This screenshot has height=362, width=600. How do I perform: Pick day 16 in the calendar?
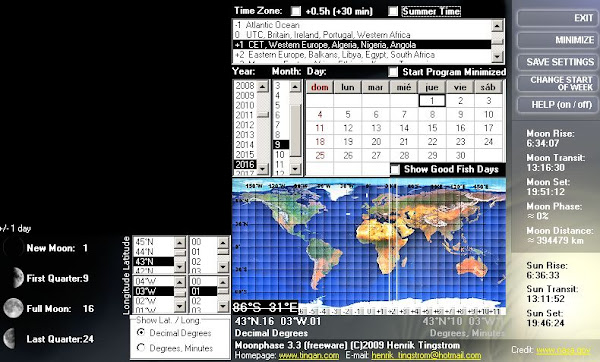click(x=460, y=128)
